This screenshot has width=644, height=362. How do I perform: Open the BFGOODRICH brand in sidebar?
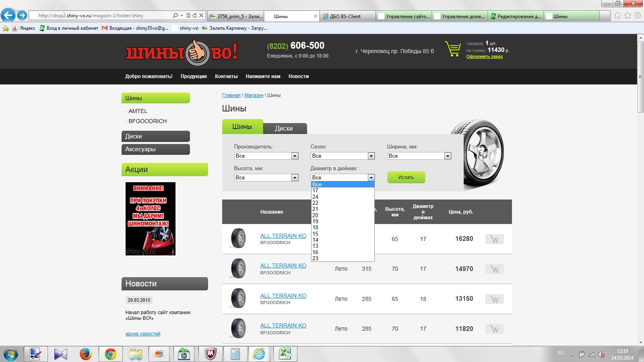coord(148,121)
